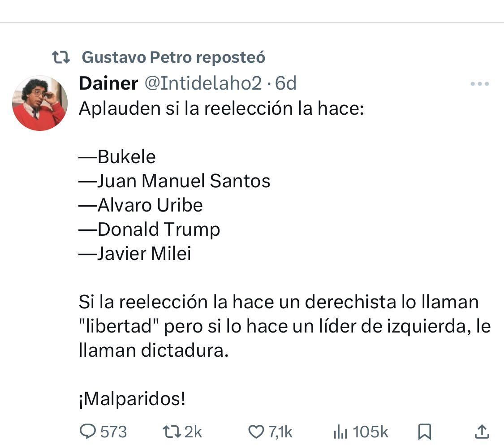This screenshot has width=504, height=445.
Task: Click the 7,1k like count
Action: coord(280,432)
